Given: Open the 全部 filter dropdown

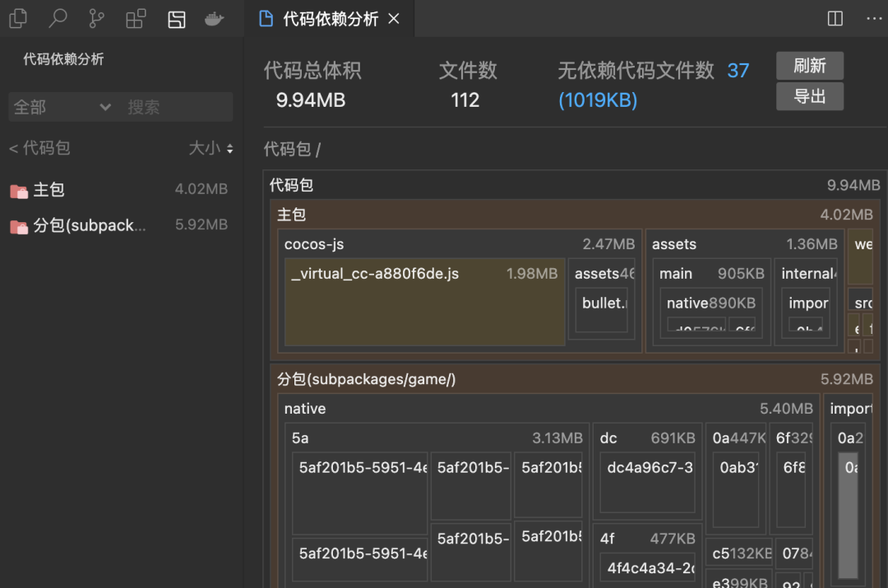Looking at the screenshot, I should (x=61, y=107).
